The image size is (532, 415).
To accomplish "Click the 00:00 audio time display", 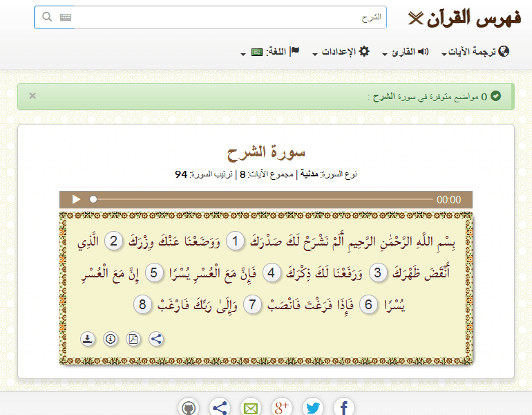I will (x=448, y=200).
